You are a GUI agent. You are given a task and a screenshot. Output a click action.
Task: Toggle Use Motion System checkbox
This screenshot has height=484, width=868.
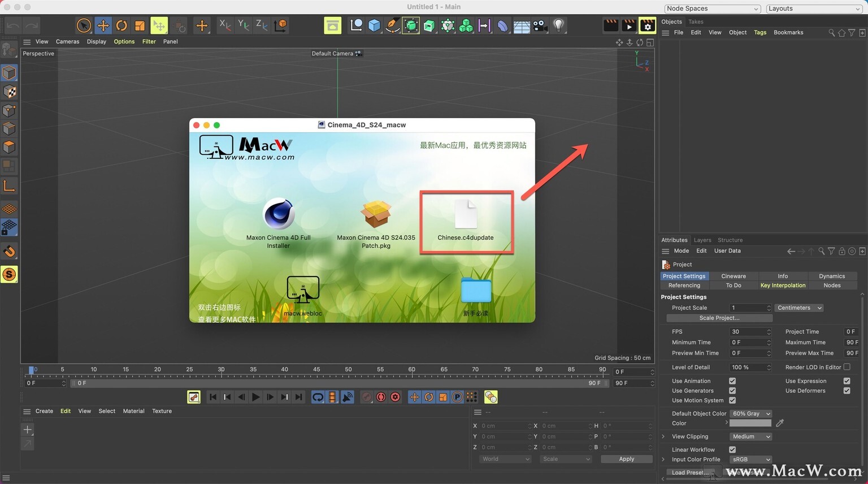[x=732, y=400]
